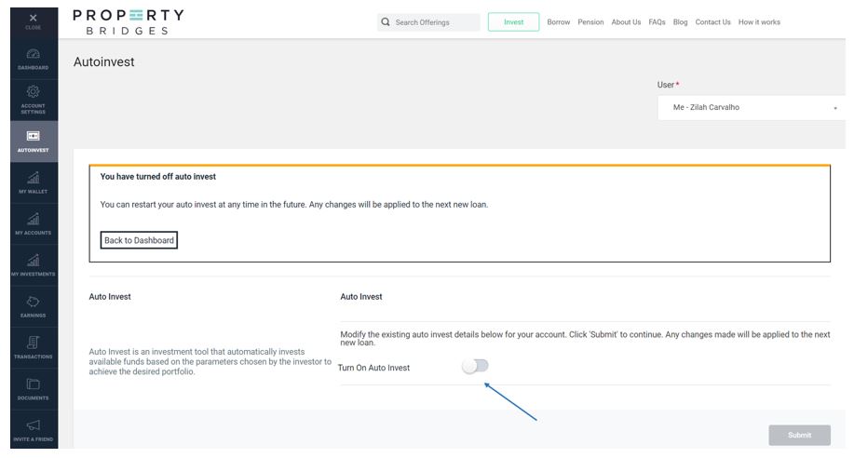
Task: Open Transactions sidebar icon
Action: tap(33, 345)
